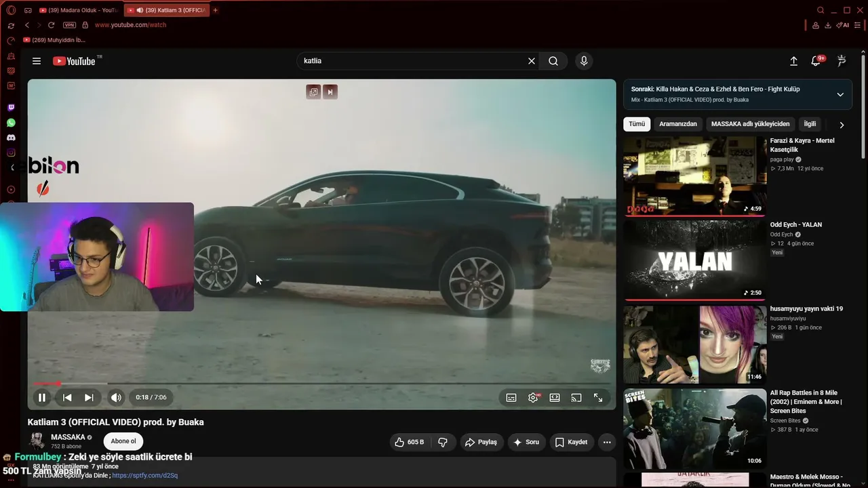Open the browser tab search magnifier
This screenshot has height=488, width=868.
(821, 10)
